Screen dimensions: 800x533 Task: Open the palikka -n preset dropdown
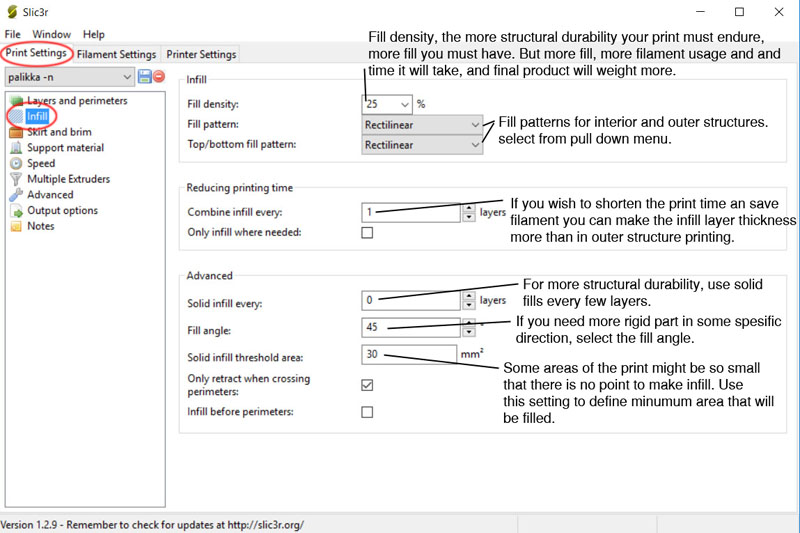(70, 77)
